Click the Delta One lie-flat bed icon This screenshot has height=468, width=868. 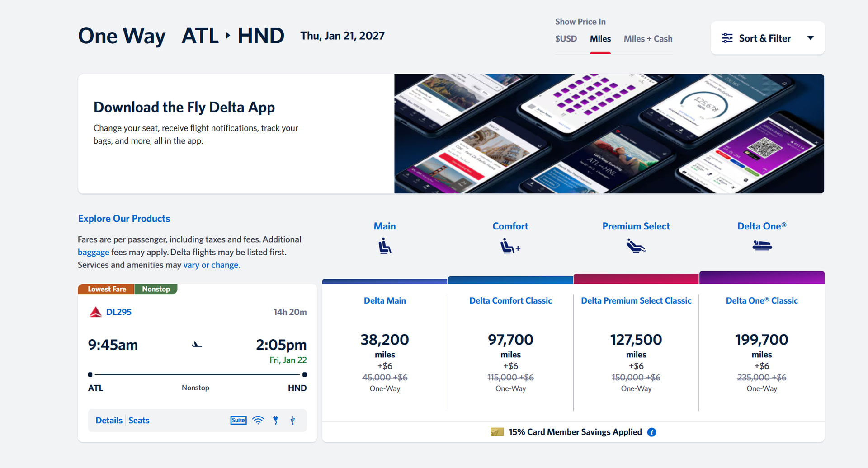[x=762, y=246]
